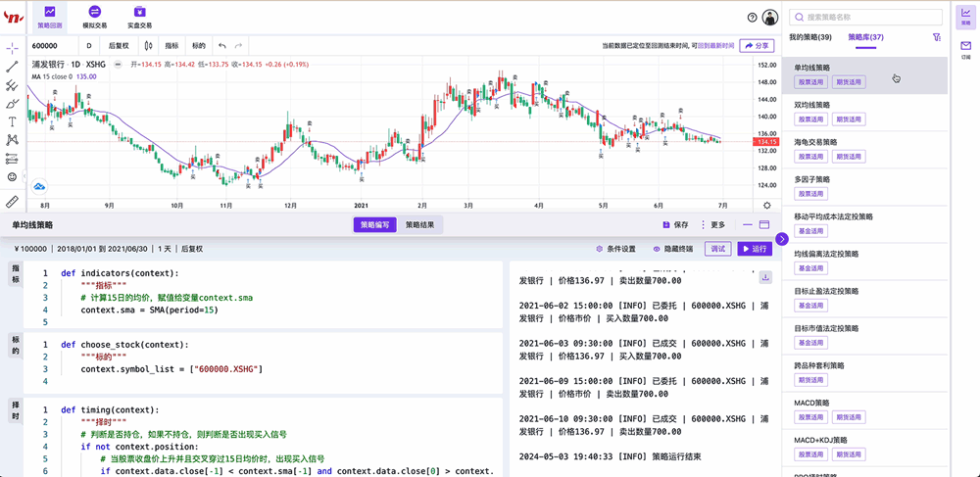Screen dimensions: 980x477
Task: Open chart settings gear icon
Action: pos(767,205)
